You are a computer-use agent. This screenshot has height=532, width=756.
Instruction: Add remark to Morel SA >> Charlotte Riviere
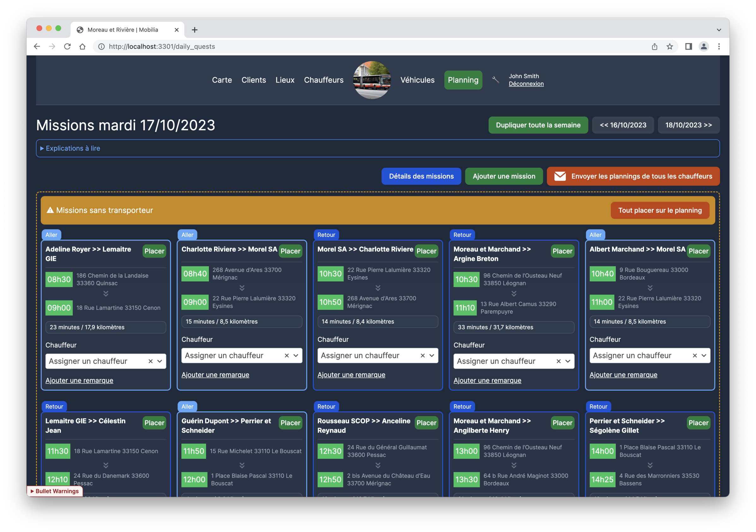click(351, 375)
